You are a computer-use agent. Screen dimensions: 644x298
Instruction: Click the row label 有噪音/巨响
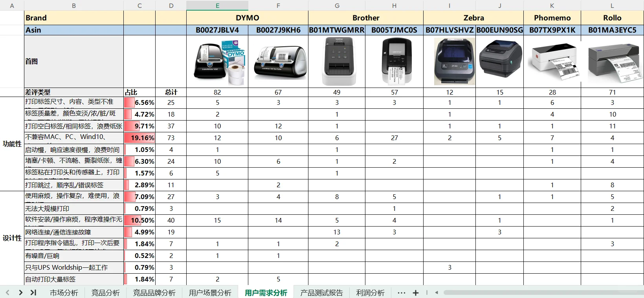click(74, 256)
